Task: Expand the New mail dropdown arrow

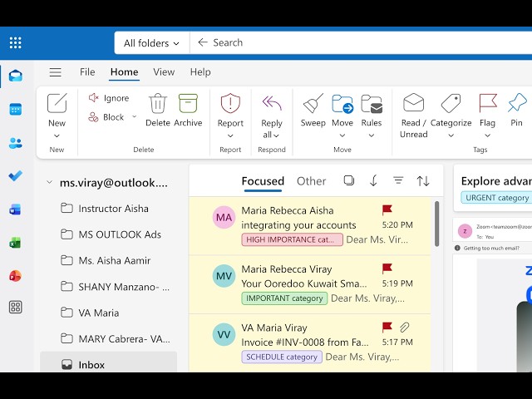Action: [x=57, y=135]
